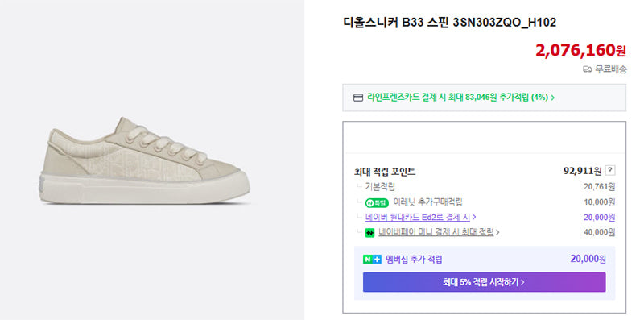
Task: Click the 최대 적립 포인트 heading
Action: (385, 172)
